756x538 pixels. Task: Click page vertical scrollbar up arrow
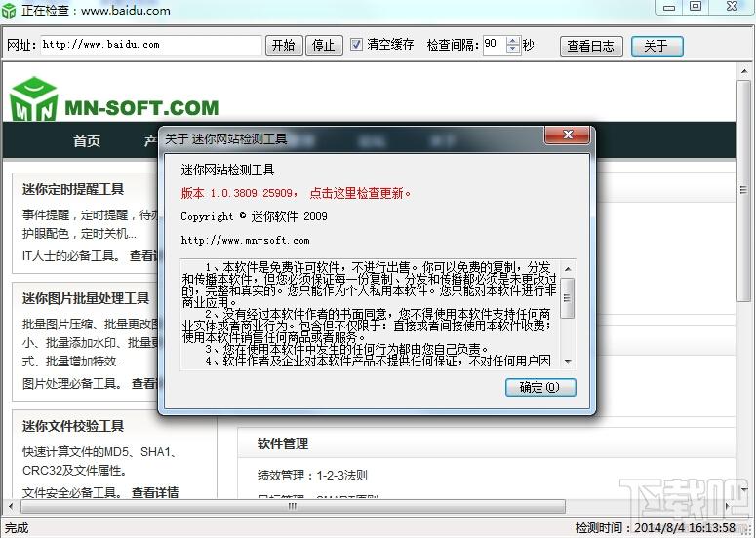click(744, 71)
